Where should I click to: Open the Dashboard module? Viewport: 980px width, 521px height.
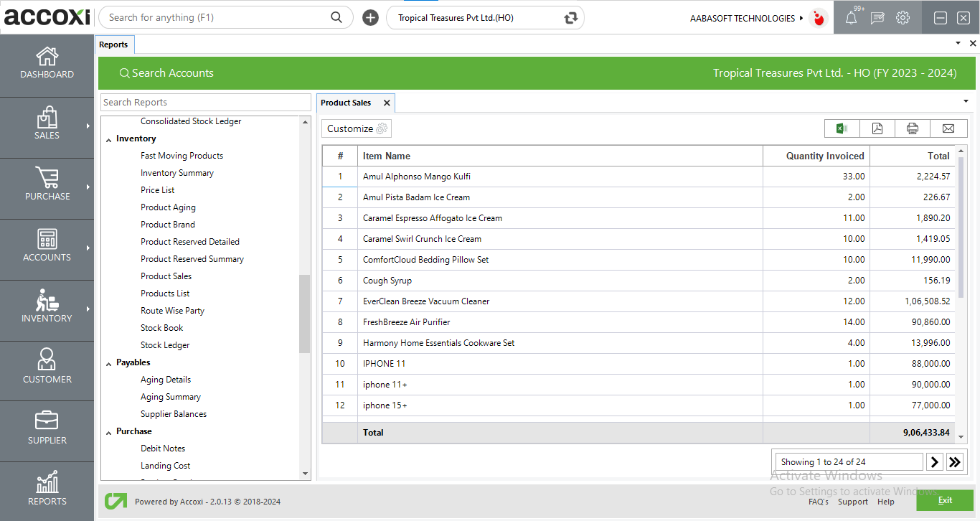[47, 63]
